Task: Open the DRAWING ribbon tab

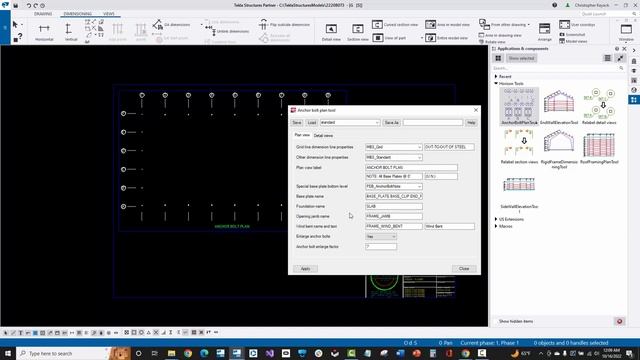Action: 43,14
